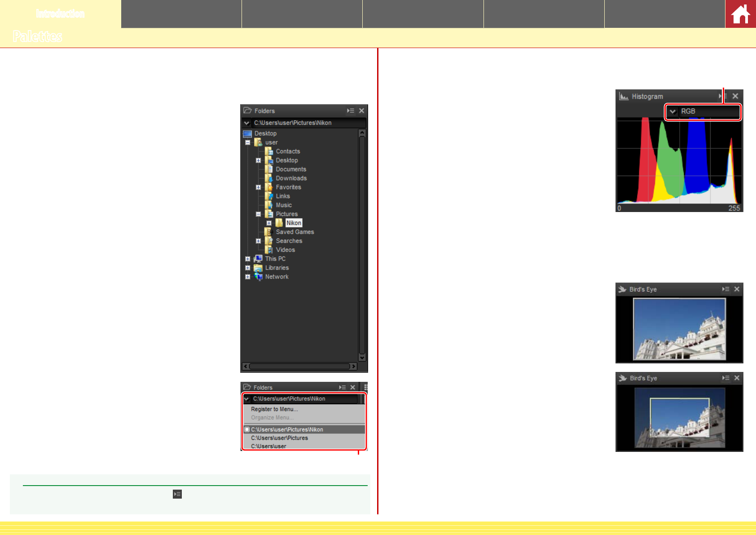Click the Pictures folder label

click(287, 214)
